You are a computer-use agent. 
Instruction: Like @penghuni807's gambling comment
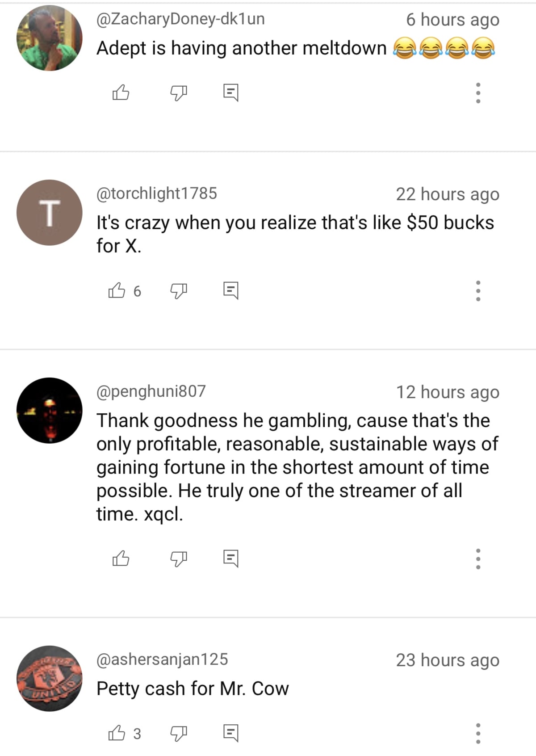pyautogui.click(x=121, y=558)
